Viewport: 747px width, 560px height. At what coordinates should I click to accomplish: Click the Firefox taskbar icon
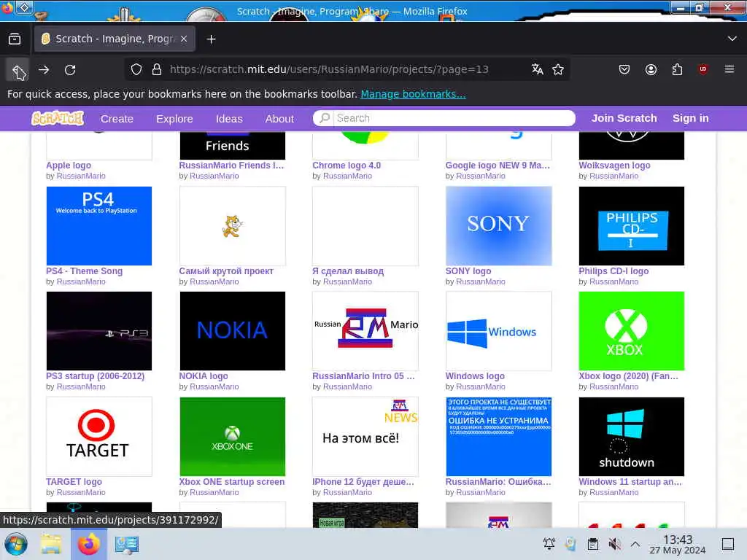click(x=88, y=544)
